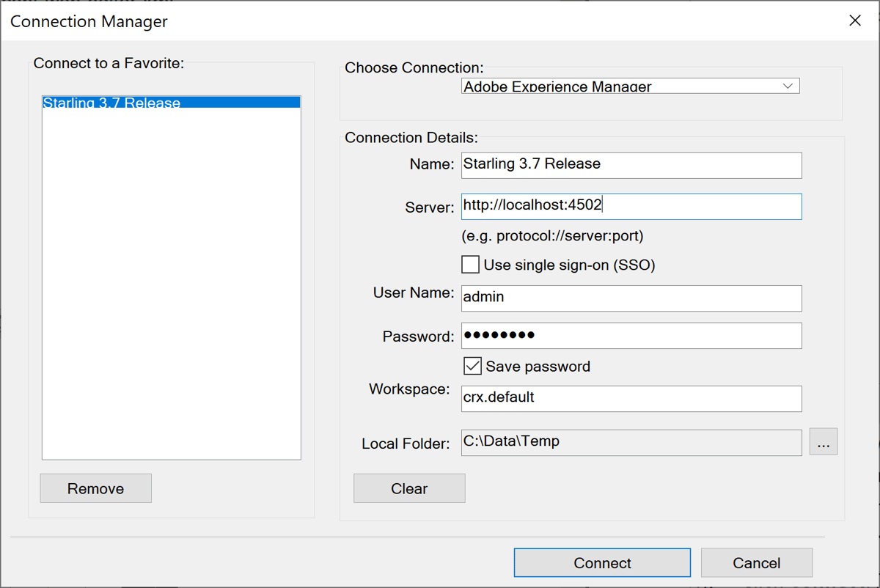Click the Local Folder path field
The width and height of the screenshot is (880, 588).
(x=631, y=441)
